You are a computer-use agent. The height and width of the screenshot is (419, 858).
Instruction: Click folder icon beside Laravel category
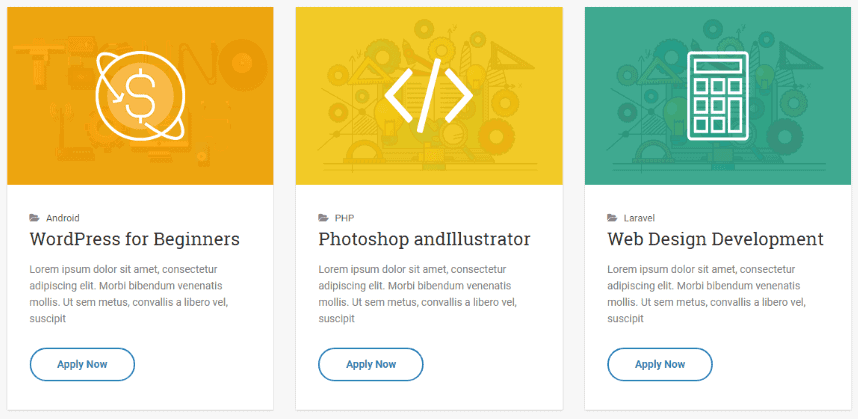point(612,217)
